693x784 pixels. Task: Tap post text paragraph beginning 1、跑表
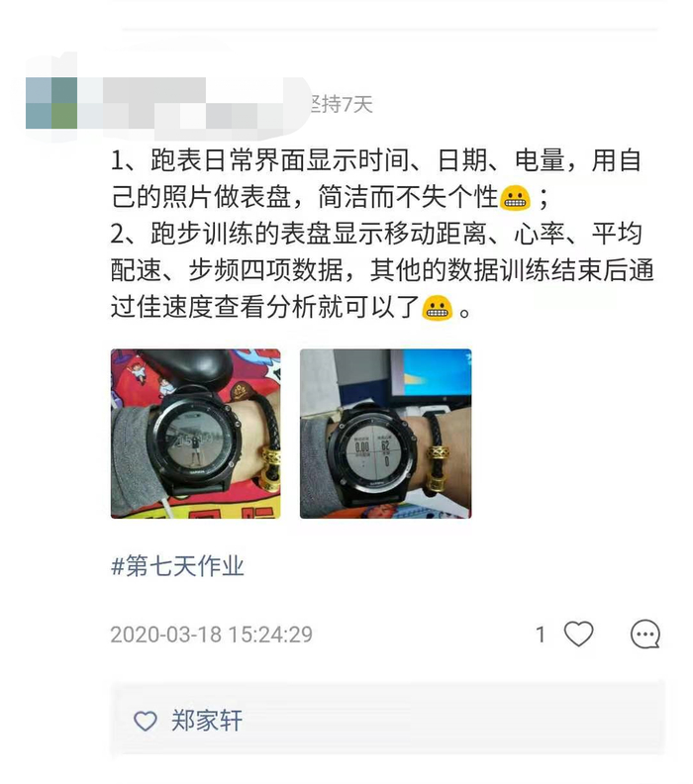(x=376, y=178)
